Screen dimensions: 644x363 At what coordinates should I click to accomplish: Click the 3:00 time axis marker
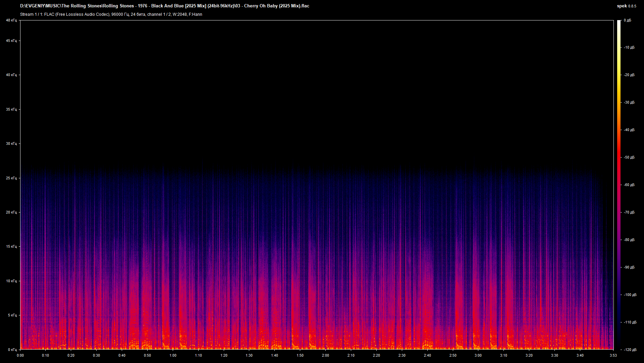click(x=478, y=355)
